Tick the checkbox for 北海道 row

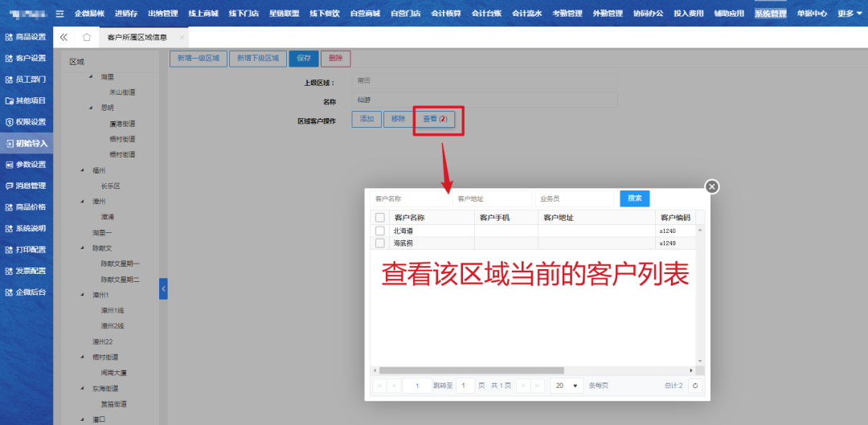pyautogui.click(x=380, y=231)
